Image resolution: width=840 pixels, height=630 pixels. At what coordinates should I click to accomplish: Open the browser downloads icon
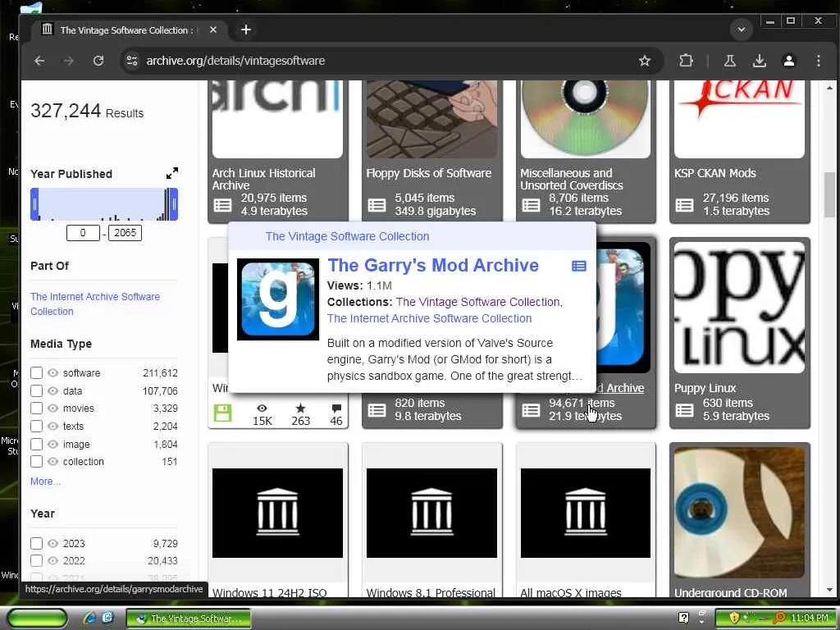tap(759, 61)
